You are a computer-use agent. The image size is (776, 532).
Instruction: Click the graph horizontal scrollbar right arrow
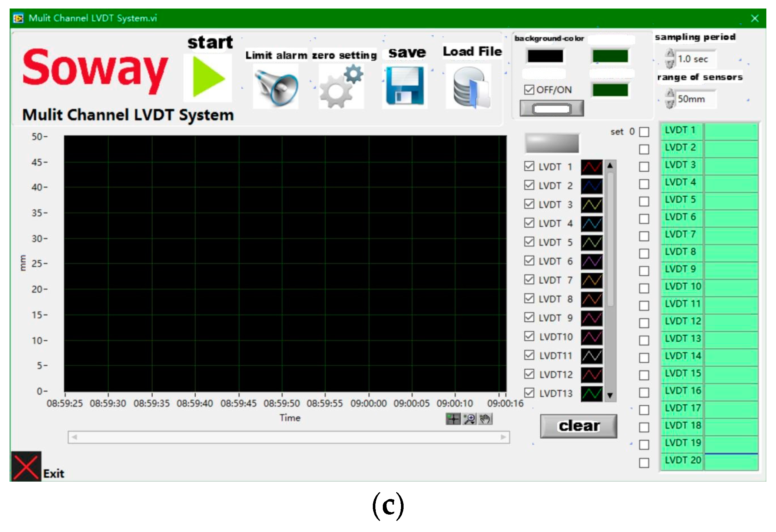(503, 437)
